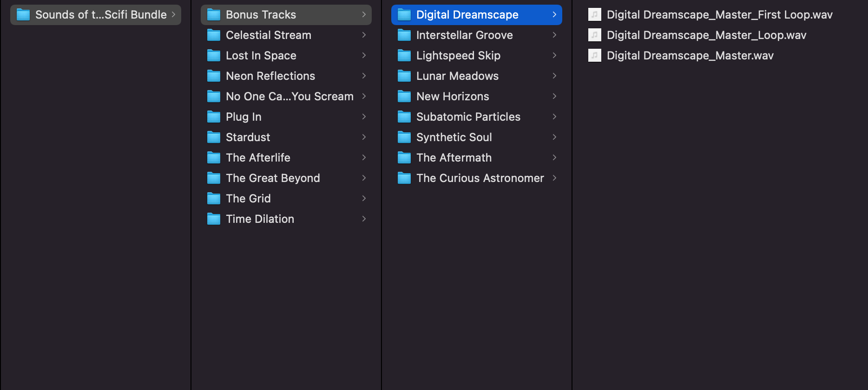Open the New Horizons folder
This screenshot has width=868, height=390.
(x=453, y=97)
